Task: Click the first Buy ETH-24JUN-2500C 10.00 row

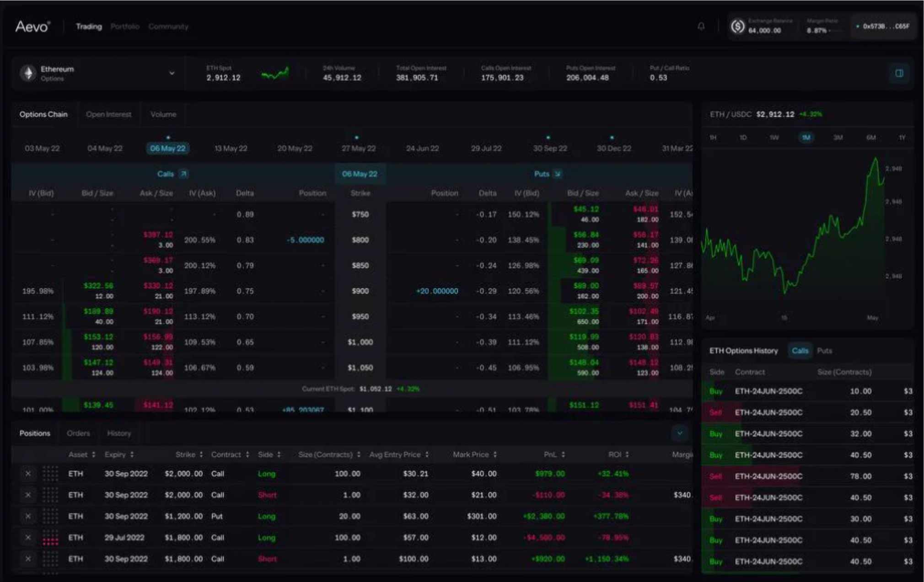Action: [x=807, y=391]
